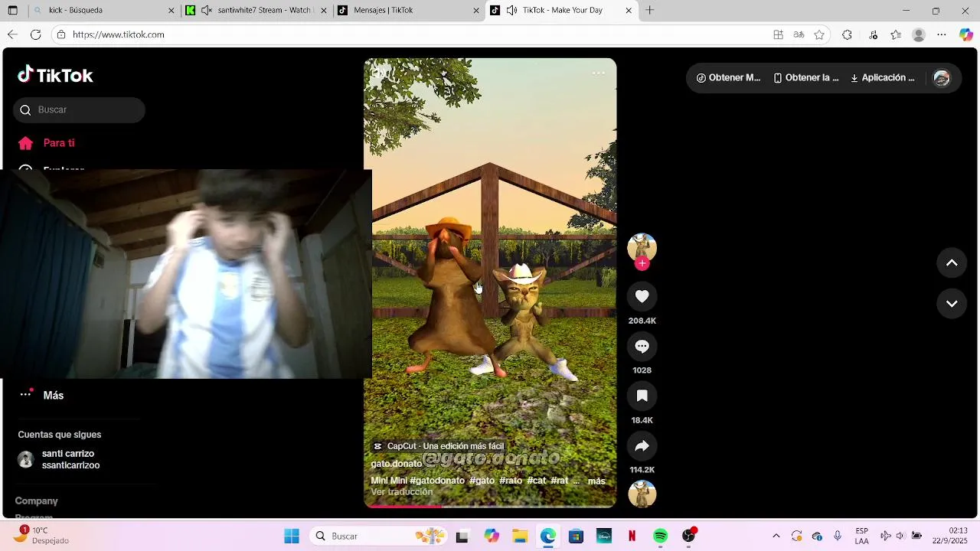Select TikTok - Make Your Day tab
The image size is (980, 551).
tap(562, 11)
